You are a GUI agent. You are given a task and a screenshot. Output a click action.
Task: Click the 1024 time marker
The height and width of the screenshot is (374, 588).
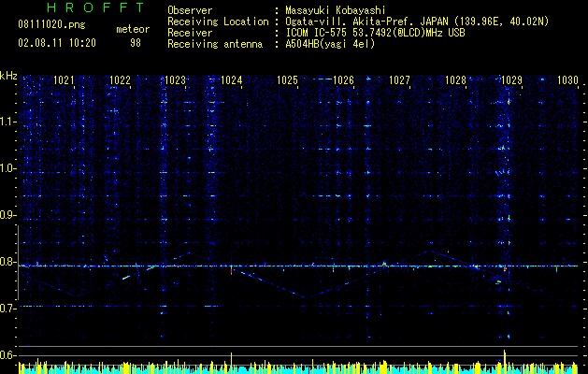click(232, 80)
